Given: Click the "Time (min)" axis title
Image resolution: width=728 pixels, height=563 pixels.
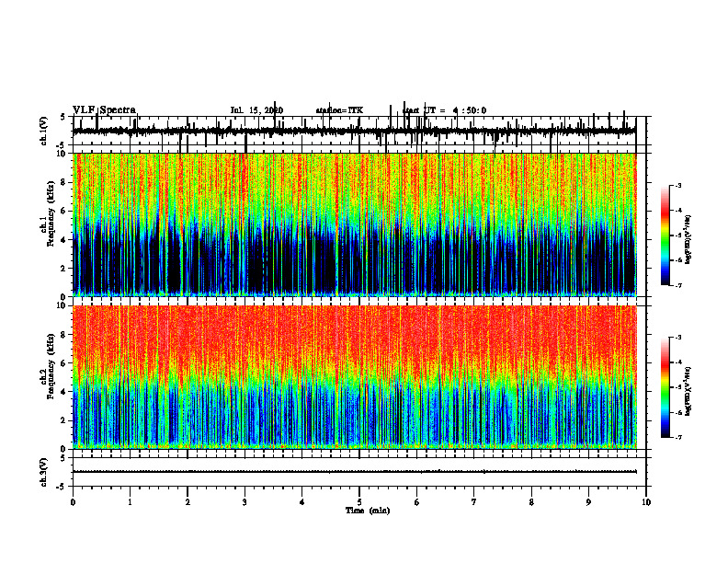Looking at the screenshot, I should click(368, 511).
